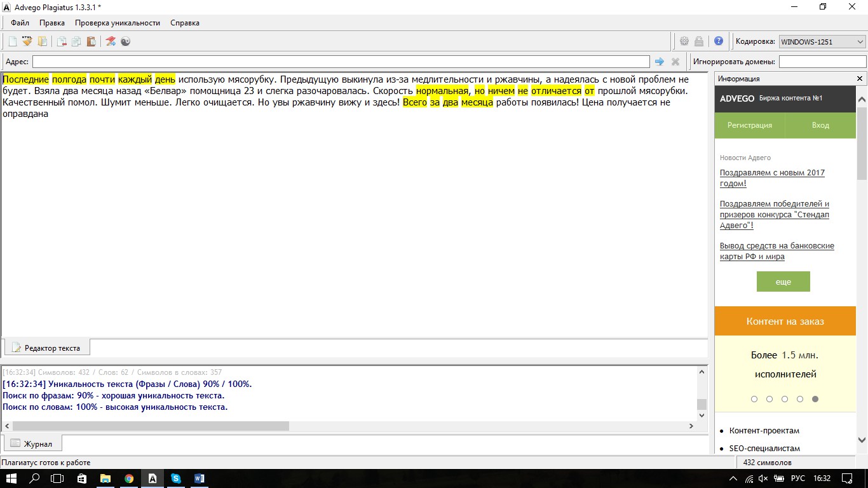Open the 'Стендап Адвего' contest winners link
The width and height of the screenshot is (868, 488).
tap(775, 215)
